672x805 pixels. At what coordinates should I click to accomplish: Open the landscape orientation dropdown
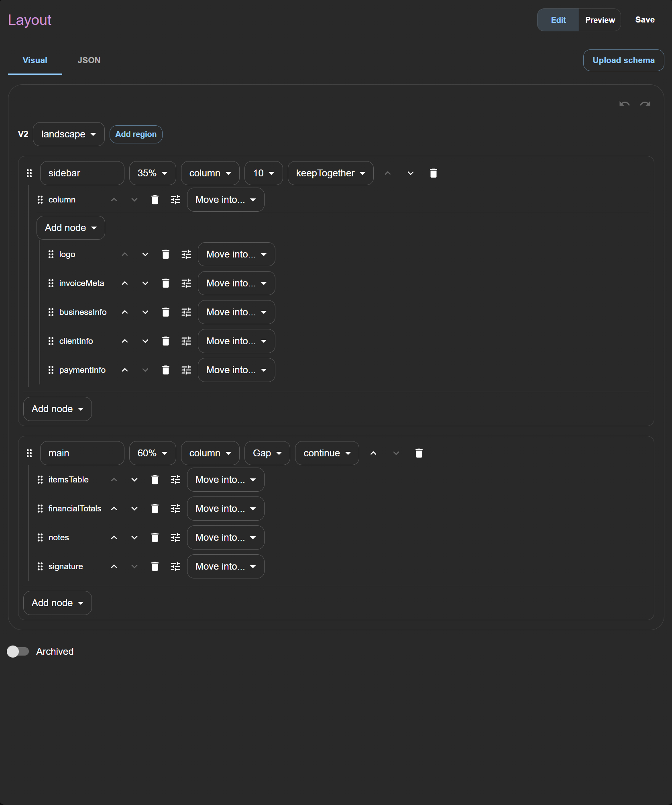[x=69, y=134]
